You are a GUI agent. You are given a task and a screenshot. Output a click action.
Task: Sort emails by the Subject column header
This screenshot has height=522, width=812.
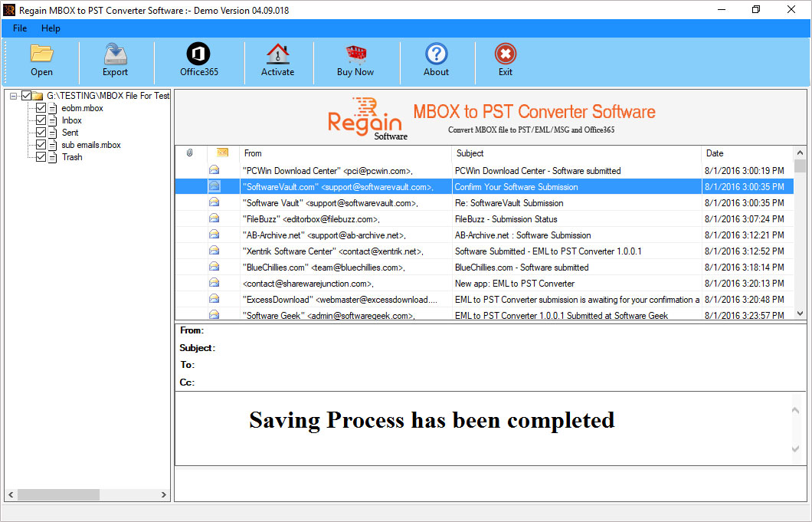tap(576, 153)
